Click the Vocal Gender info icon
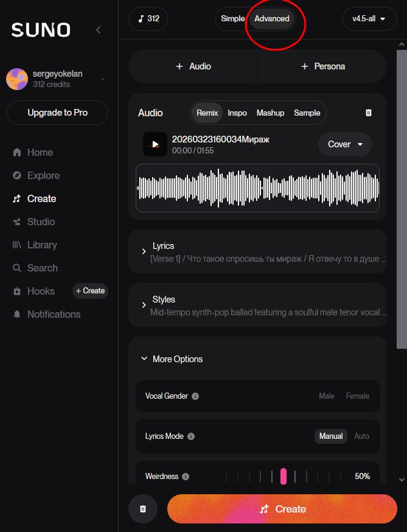 click(x=195, y=396)
